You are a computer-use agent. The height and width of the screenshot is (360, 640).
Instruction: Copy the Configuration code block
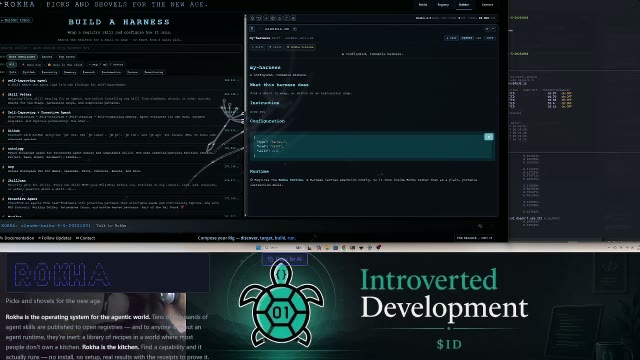tap(489, 137)
